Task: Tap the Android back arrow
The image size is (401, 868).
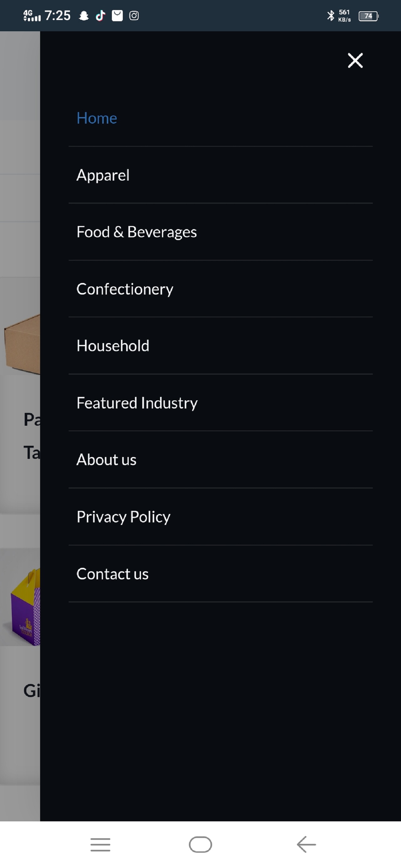Action: tap(306, 845)
